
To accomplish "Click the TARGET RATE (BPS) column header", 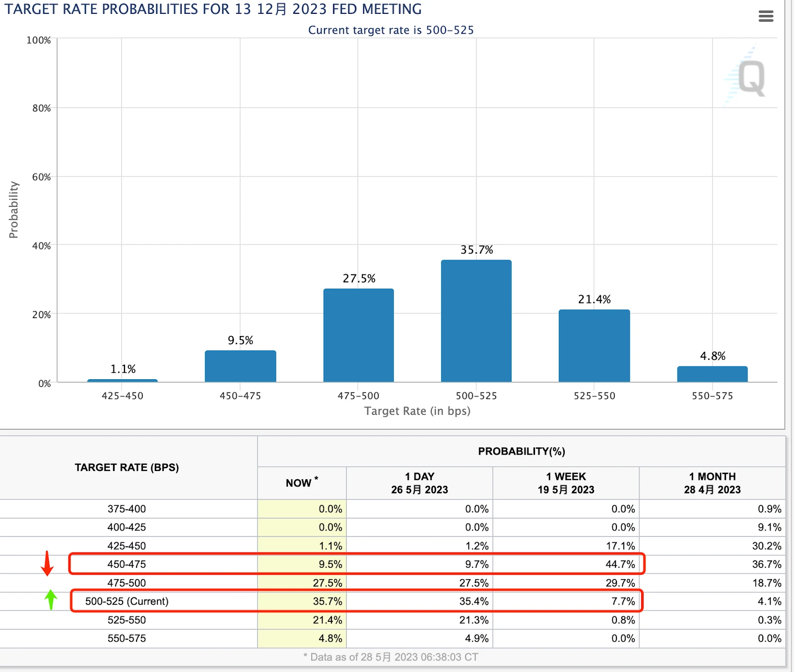I will pyautogui.click(x=127, y=468).
